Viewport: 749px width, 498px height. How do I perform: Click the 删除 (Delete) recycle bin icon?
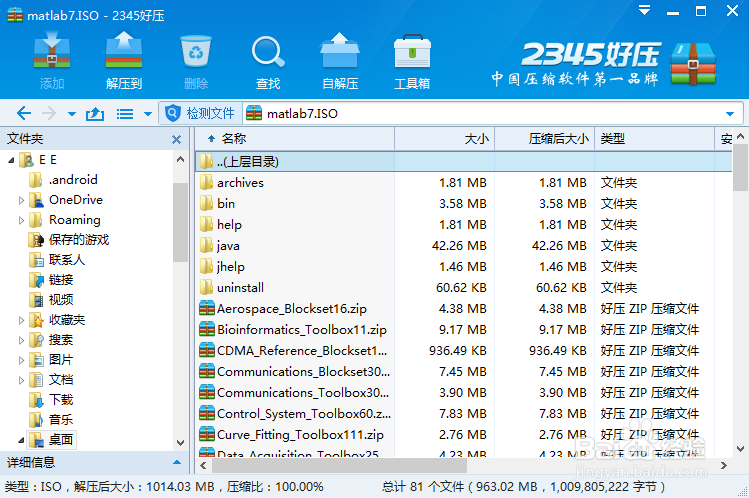(x=196, y=51)
